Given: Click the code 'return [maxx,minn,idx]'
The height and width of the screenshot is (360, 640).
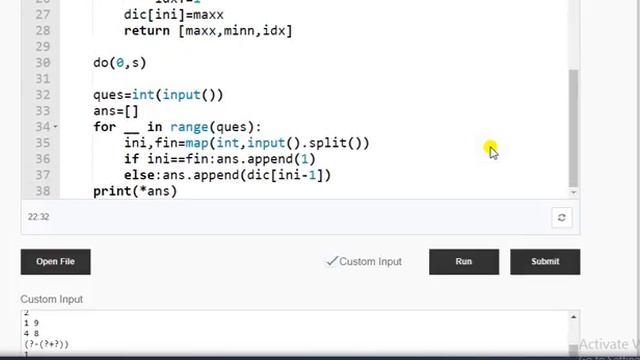Looking at the screenshot, I should click(208, 31).
